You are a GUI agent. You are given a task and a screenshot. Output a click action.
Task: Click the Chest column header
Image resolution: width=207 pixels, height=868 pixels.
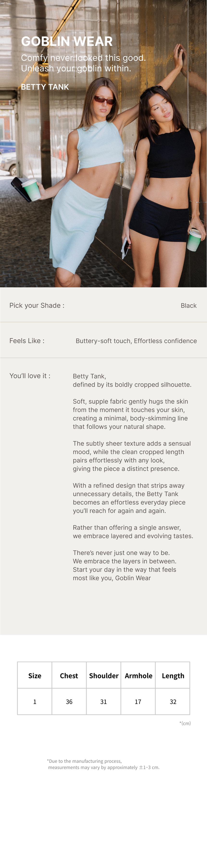coord(69,676)
